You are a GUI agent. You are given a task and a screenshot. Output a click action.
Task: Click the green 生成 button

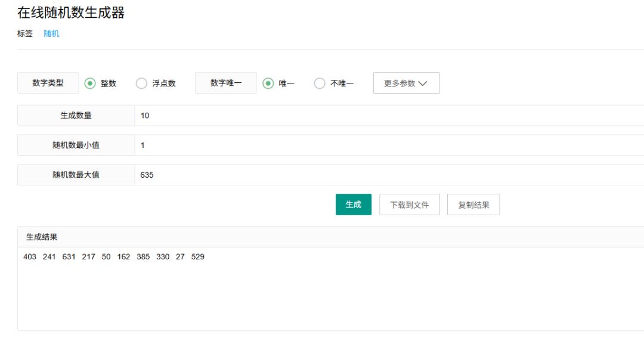tap(353, 204)
